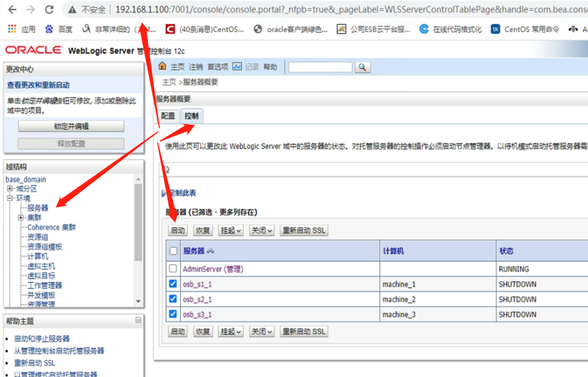588x377 pixels.
Task: Click 主页 in the top toolbar
Action: (x=178, y=67)
